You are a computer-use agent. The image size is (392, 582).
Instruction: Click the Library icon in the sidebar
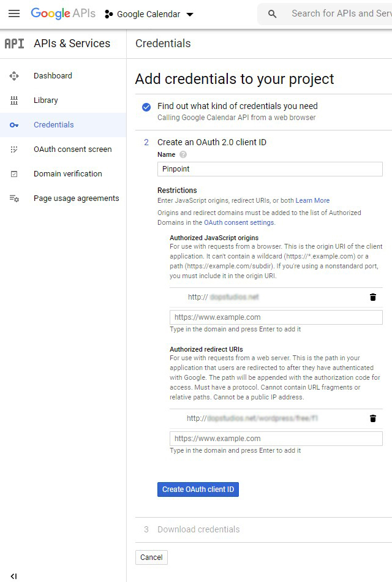14,100
